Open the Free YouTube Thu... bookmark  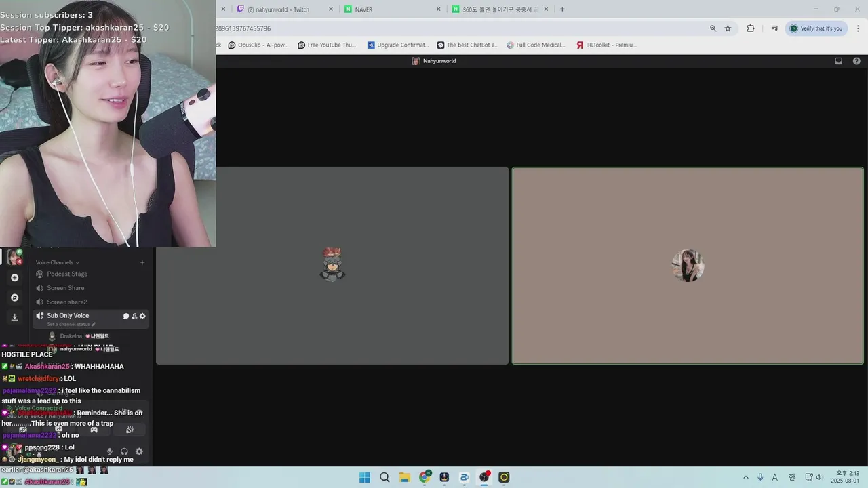325,45
